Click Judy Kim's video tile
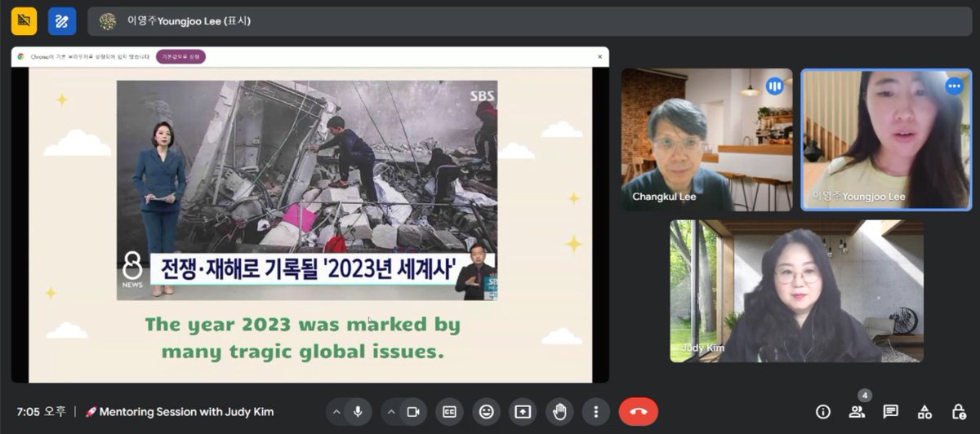 pyautogui.click(x=796, y=290)
